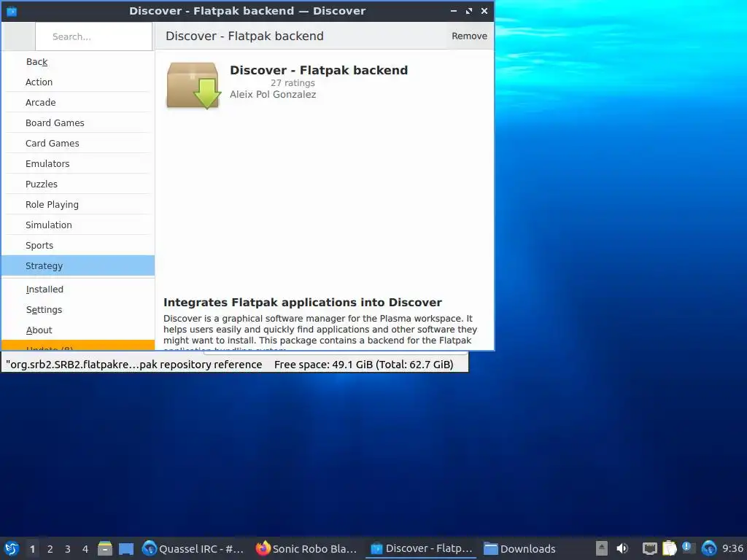Switch to virtual desktop 4

click(x=85, y=548)
